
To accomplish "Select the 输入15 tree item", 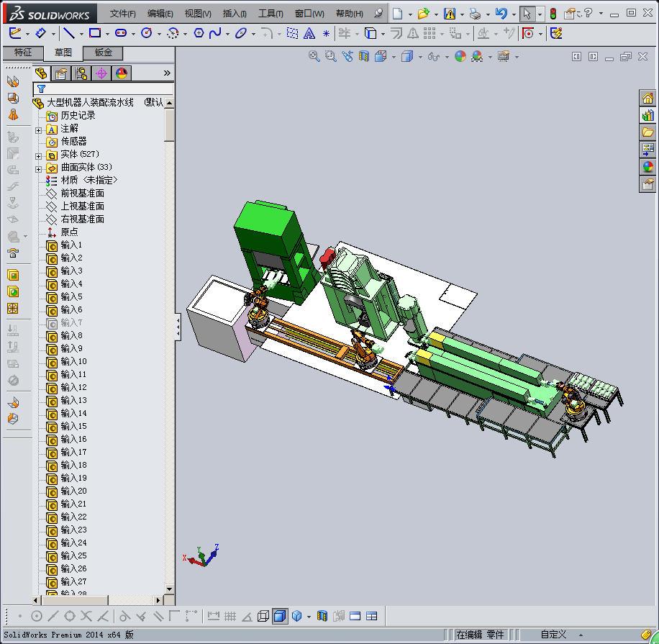I will pyautogui.click(x=73, y=426).
